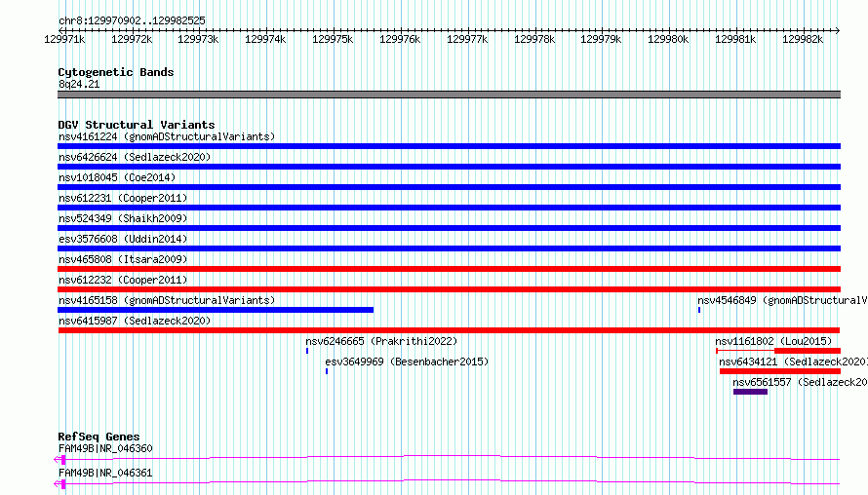Click the 129971k ruler tick label
The image size is (868, 495).
click(64, 39)
